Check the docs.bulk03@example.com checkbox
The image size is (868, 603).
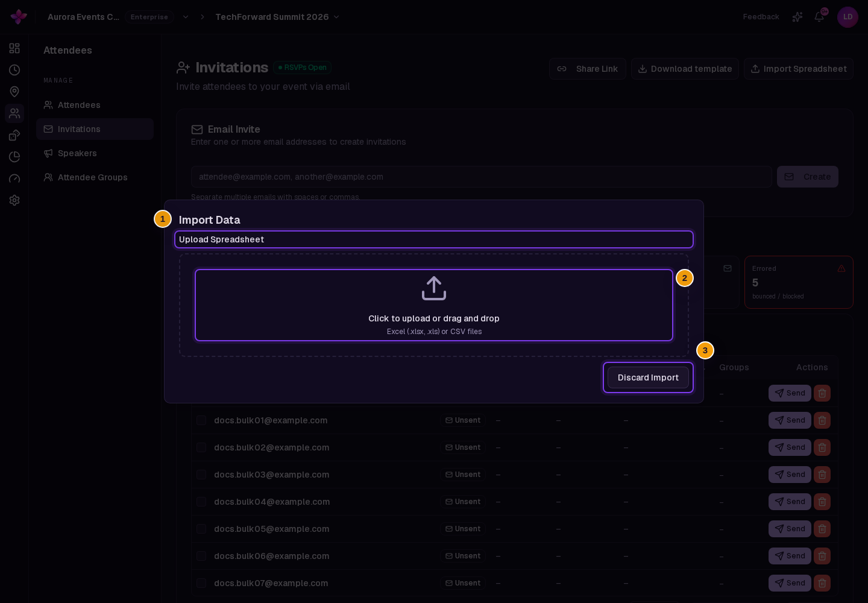201,475
